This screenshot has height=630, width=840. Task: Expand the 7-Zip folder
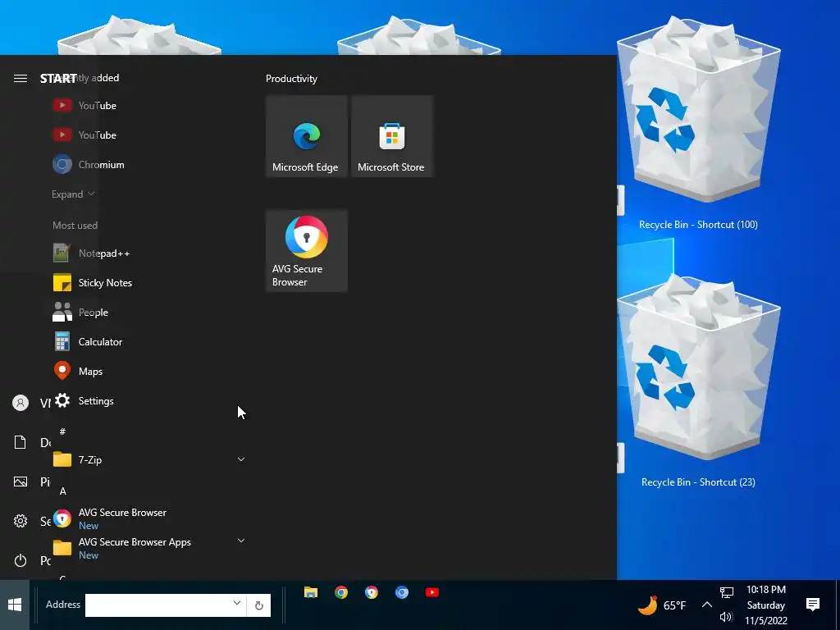[x=241, y=459]
